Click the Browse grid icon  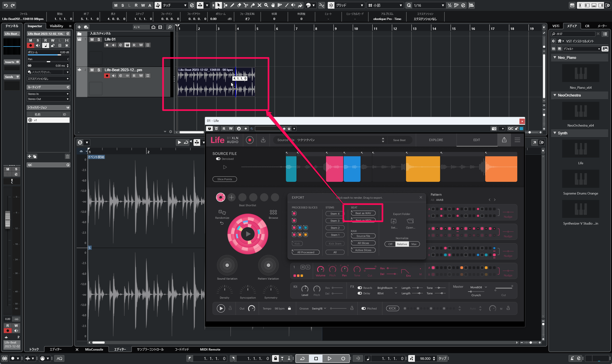(x=273, y=212)
